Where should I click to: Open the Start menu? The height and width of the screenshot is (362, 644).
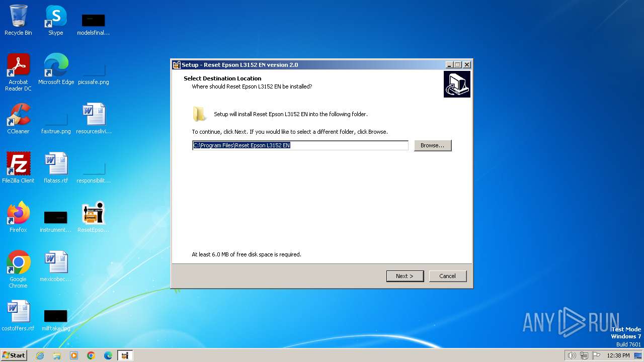(x=14, y=355)
